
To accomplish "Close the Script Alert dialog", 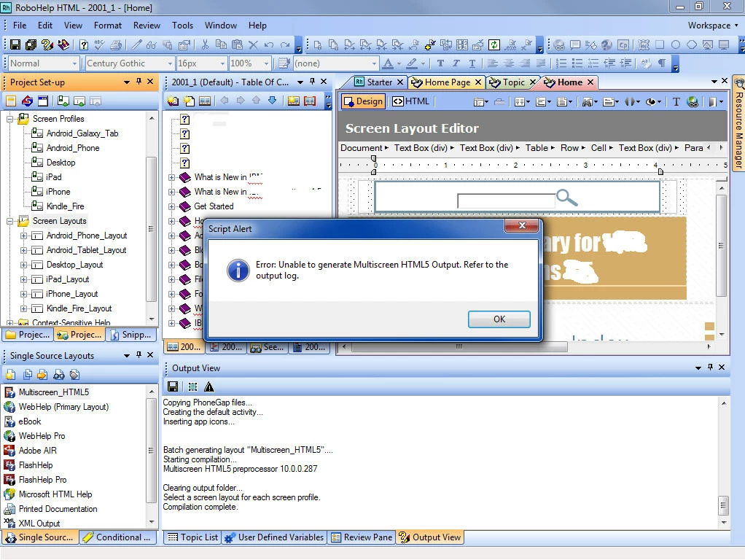I will click(522, 225).
